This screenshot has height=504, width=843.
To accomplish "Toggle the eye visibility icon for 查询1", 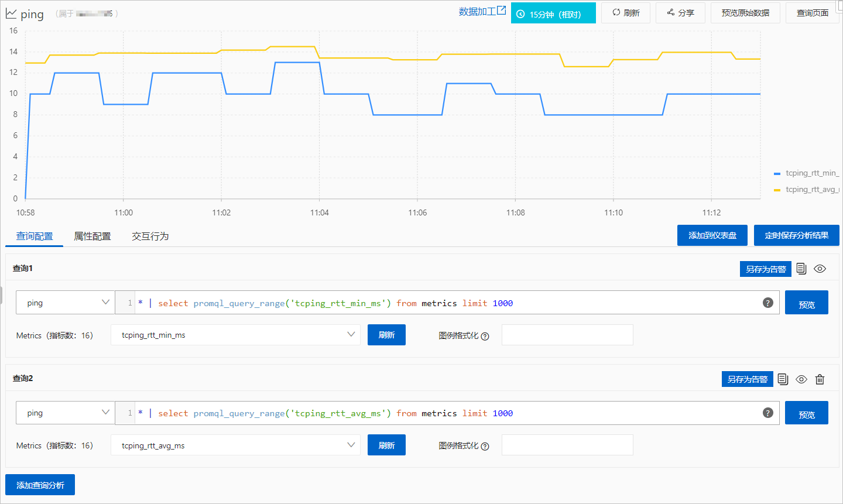I will pyautogui.click(x=820, y=269).
